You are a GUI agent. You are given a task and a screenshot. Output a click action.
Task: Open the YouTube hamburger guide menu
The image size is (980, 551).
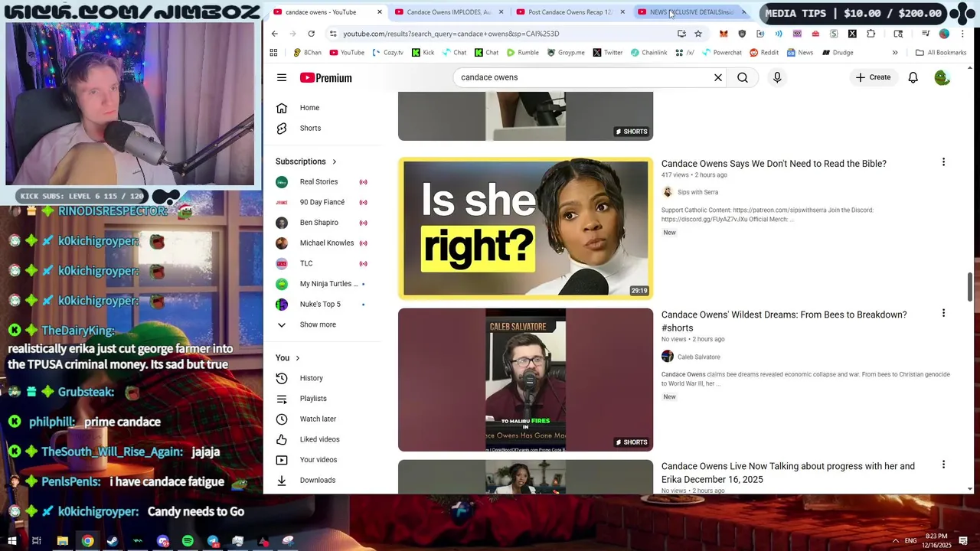(x=282, y=77)
